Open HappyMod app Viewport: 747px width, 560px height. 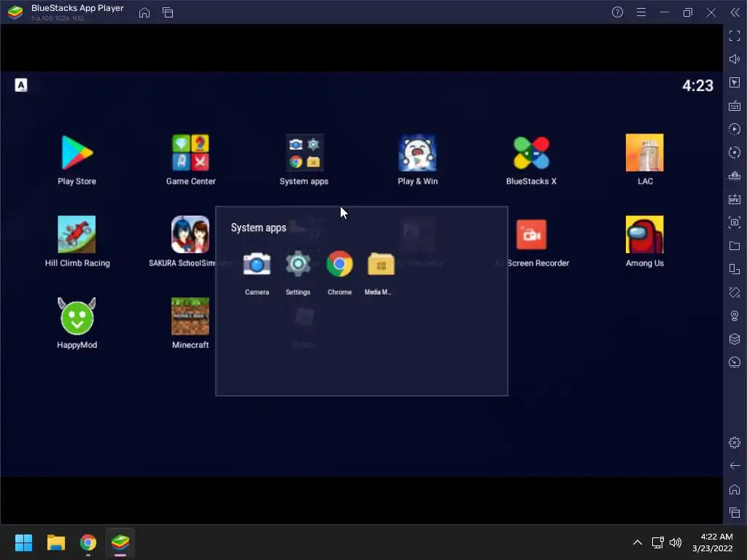point(77,316)
